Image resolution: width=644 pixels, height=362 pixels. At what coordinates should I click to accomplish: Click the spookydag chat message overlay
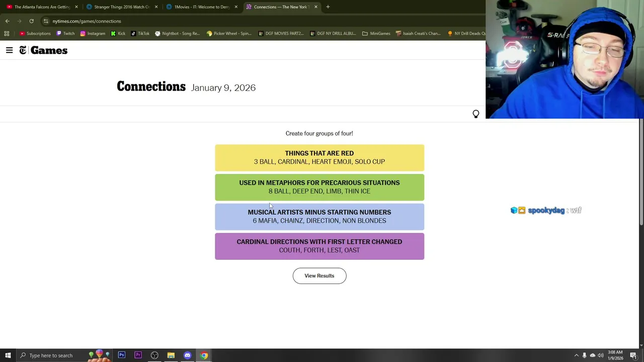546,211
